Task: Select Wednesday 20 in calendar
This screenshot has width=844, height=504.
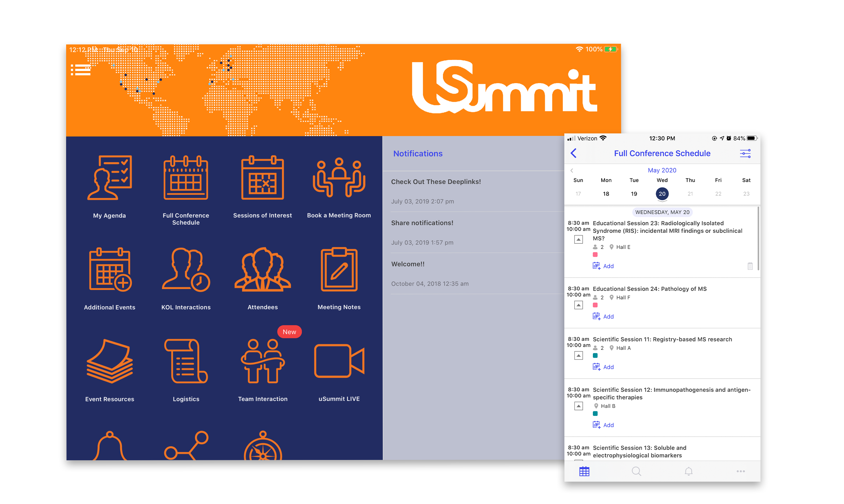Action: point(662,194)
